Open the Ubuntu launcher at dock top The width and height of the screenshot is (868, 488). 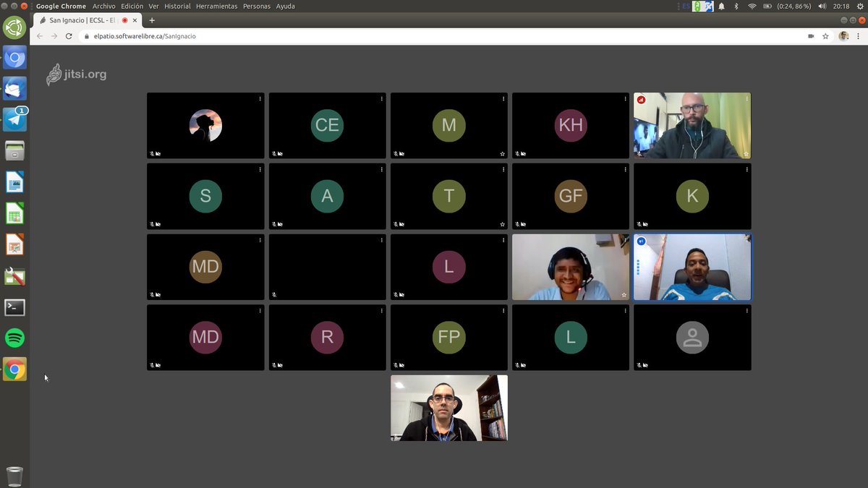14,27
